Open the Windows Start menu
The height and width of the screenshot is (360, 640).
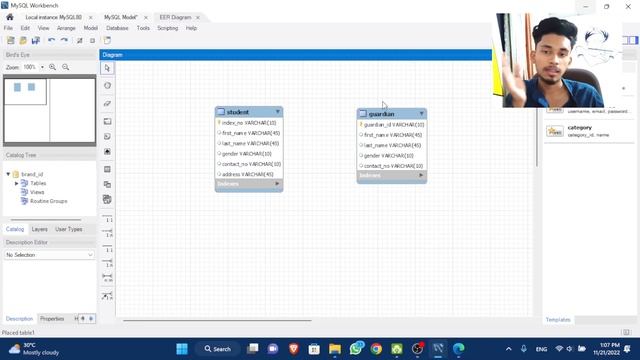[x=182, y=349]
